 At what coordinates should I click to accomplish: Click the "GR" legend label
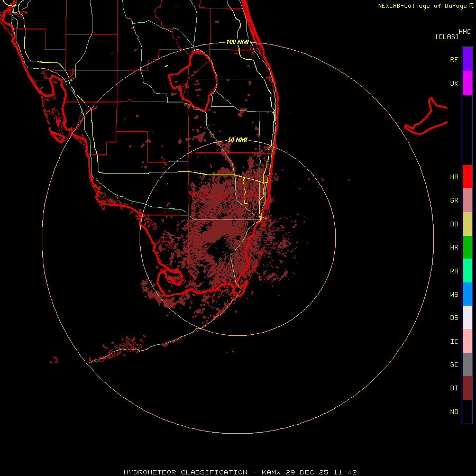coord(454,200)
